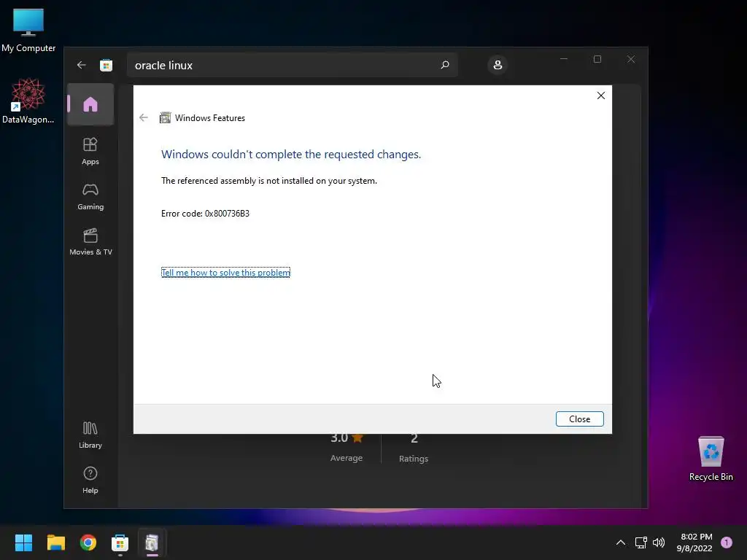This screenshot has height=560, width=747.
Task: Open Apps section in Store sidebar
Action: 90,151
